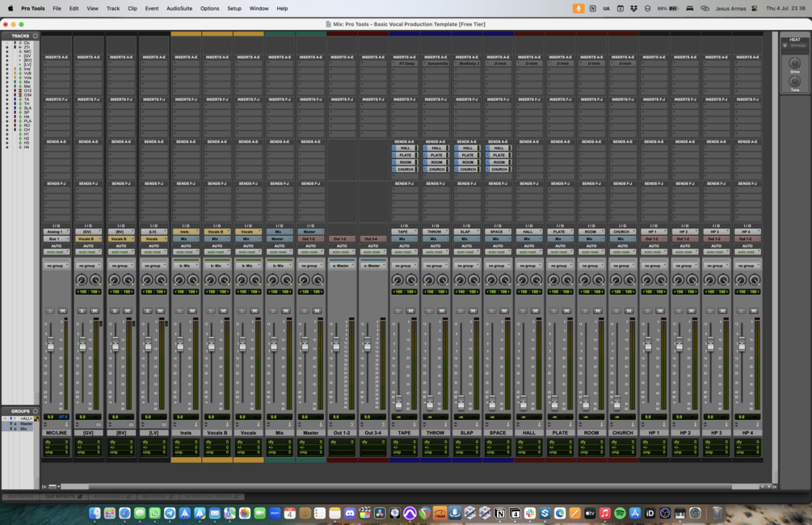Click the right pan knob on Master track

point(318,280)
